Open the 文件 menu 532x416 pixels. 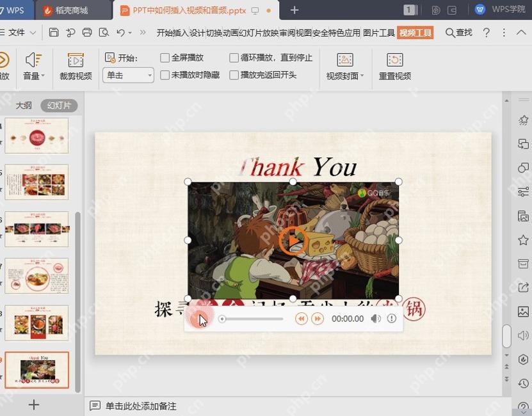tap(16, 33)
